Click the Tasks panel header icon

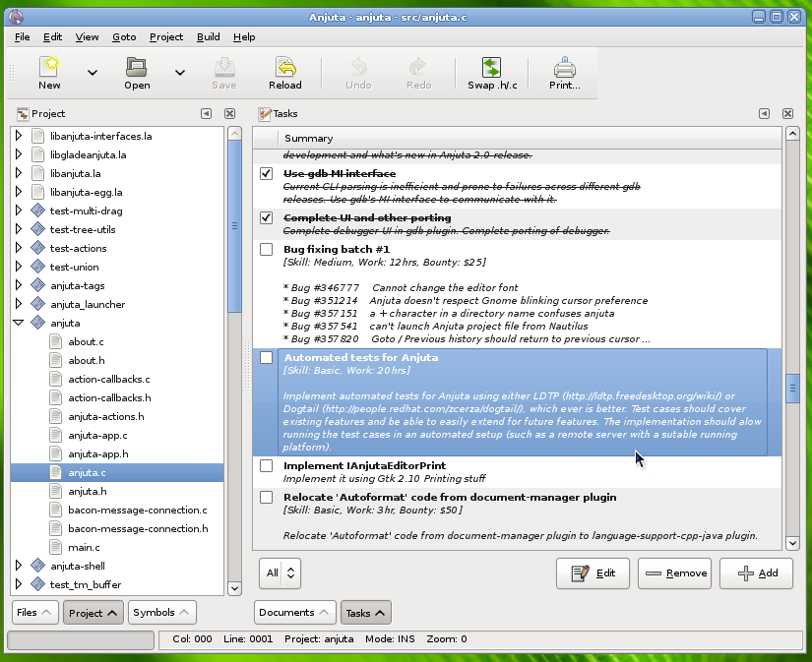(265, 114)
